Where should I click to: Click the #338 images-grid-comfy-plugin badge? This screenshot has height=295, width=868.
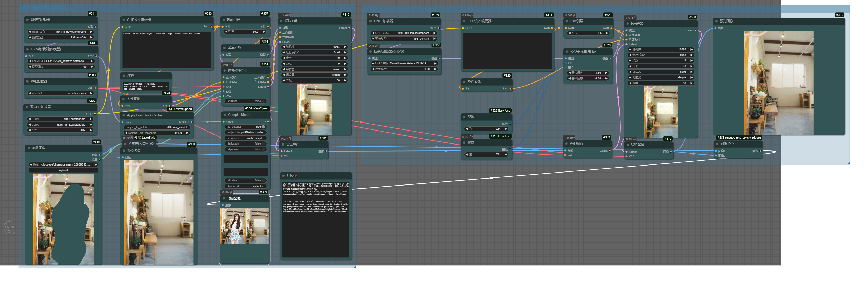tap(739, 138)
